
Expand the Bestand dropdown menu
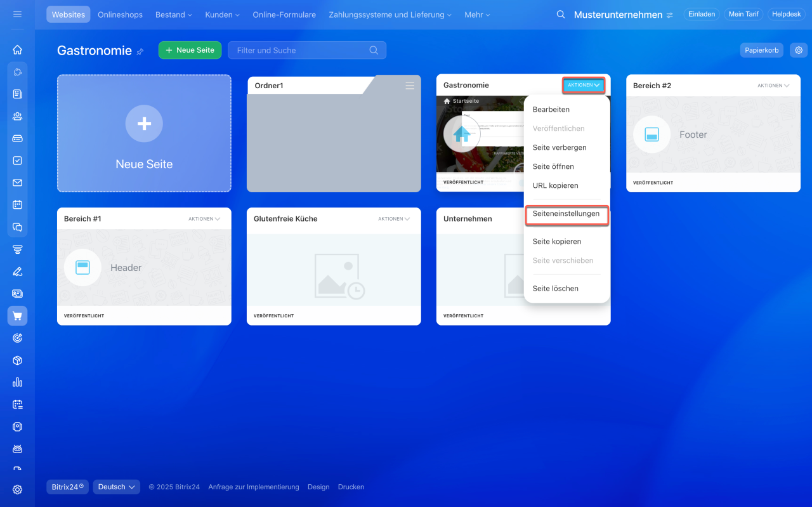pos(173,15)
